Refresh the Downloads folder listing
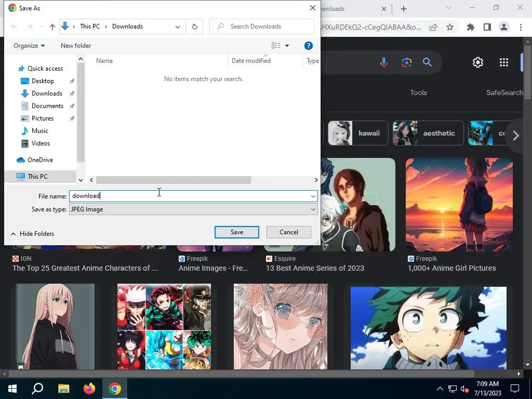532x399 pixels. coord(194,26)
